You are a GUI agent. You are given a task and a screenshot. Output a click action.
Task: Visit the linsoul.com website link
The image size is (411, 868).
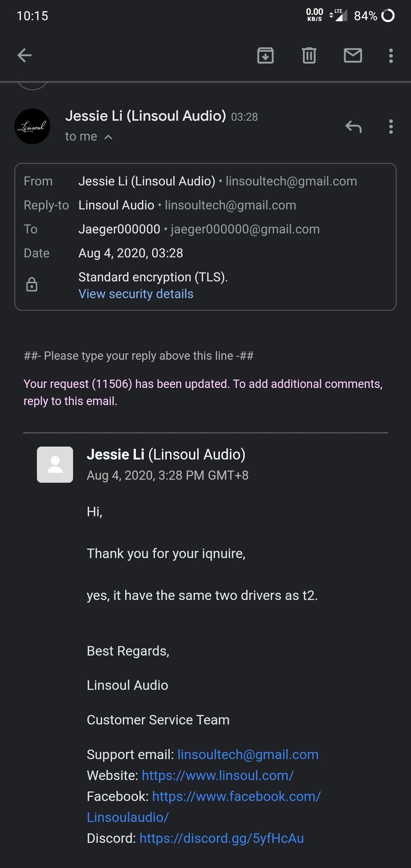pyautogui.click(x=218, y=775)
